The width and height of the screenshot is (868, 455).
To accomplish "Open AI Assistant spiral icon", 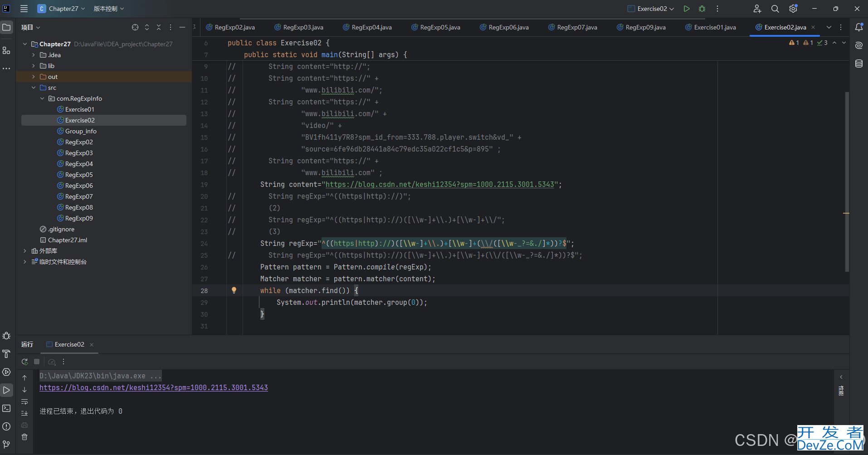I will coord(859,45).
